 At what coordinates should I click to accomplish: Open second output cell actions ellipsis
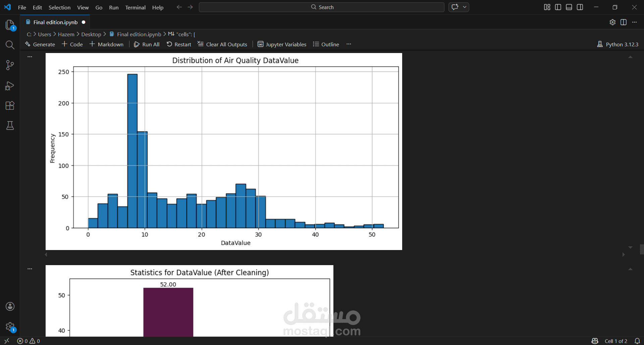pyautogui.click(x=30, y=269)
